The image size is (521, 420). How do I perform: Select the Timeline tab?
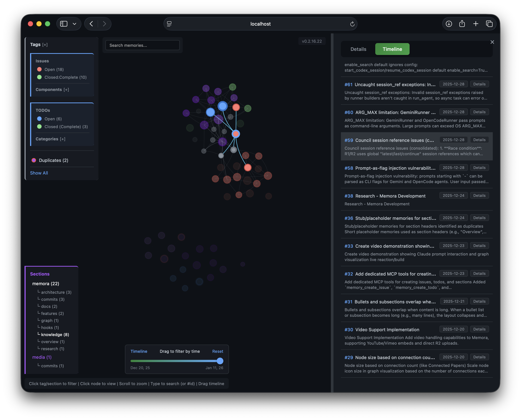[392, 49]
